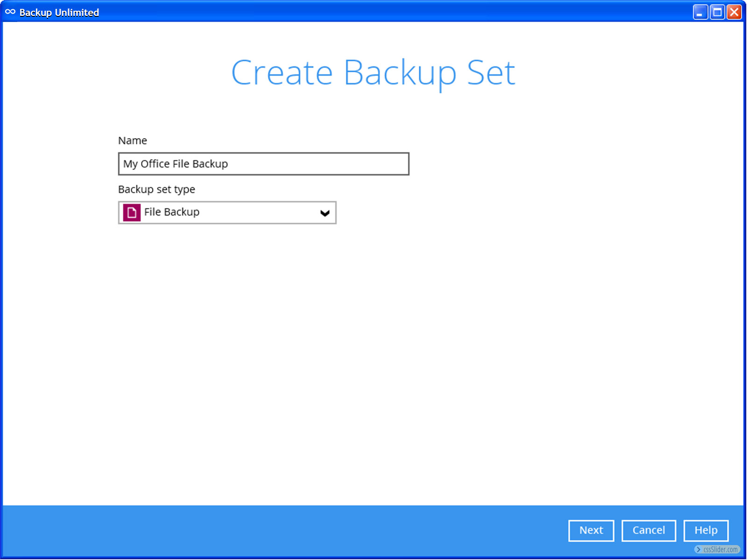Maximize the Backup Unlimited window
This screenshot has height=560, width=747.
pyautogui.click(x=717, y=12)
